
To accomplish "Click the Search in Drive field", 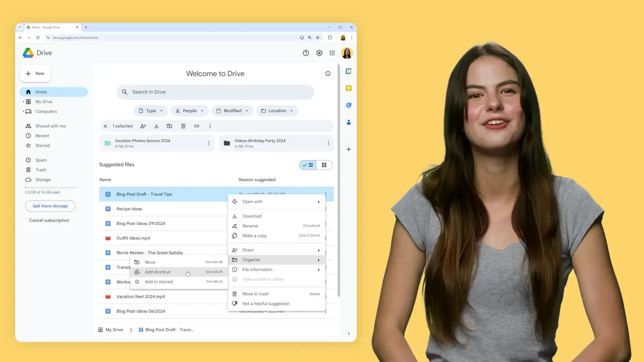I will (215, 92).
